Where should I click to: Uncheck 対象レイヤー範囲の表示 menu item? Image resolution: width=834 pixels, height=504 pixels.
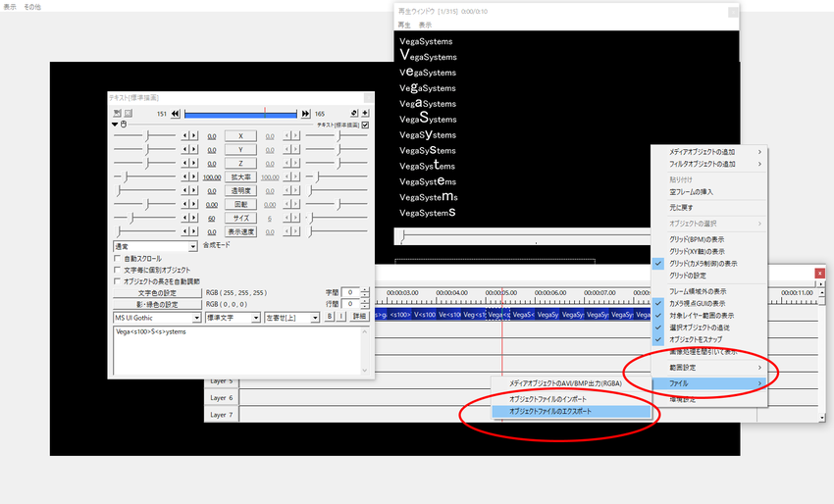(709, 316)
